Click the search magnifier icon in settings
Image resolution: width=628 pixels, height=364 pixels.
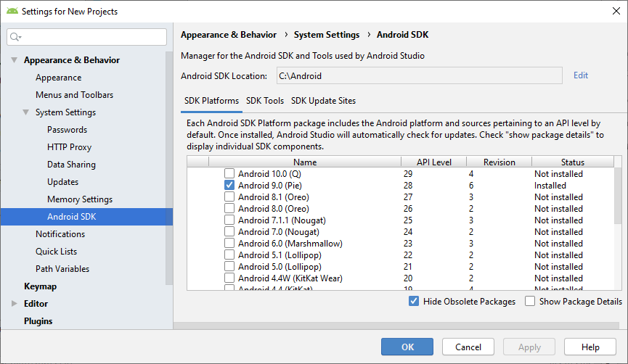15,37
